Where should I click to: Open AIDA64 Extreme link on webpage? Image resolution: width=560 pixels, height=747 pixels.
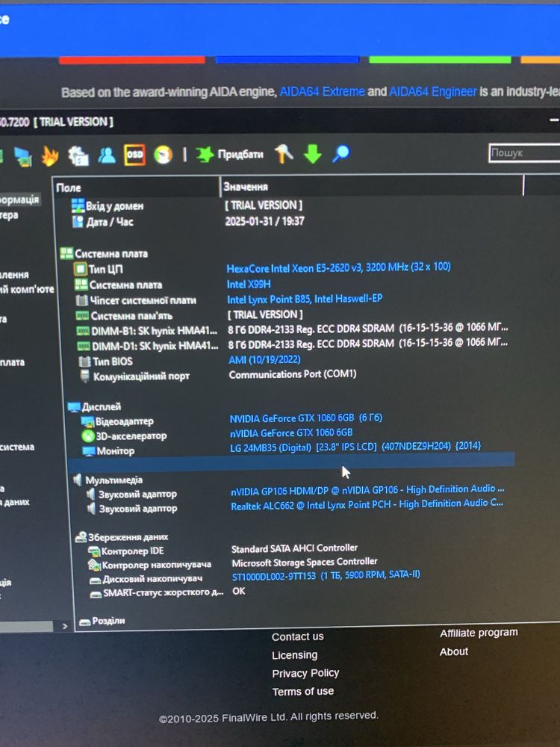point(322,91)
